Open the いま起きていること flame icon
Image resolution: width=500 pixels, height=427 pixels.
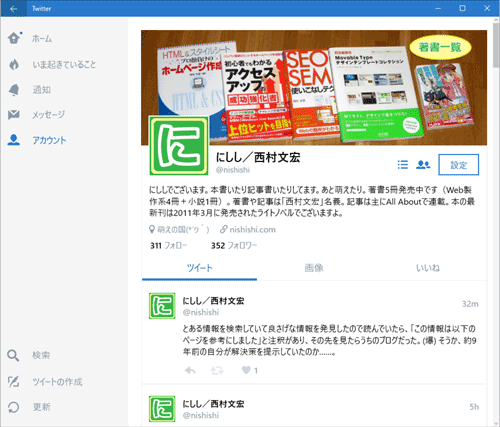click(x=14, y=64)
